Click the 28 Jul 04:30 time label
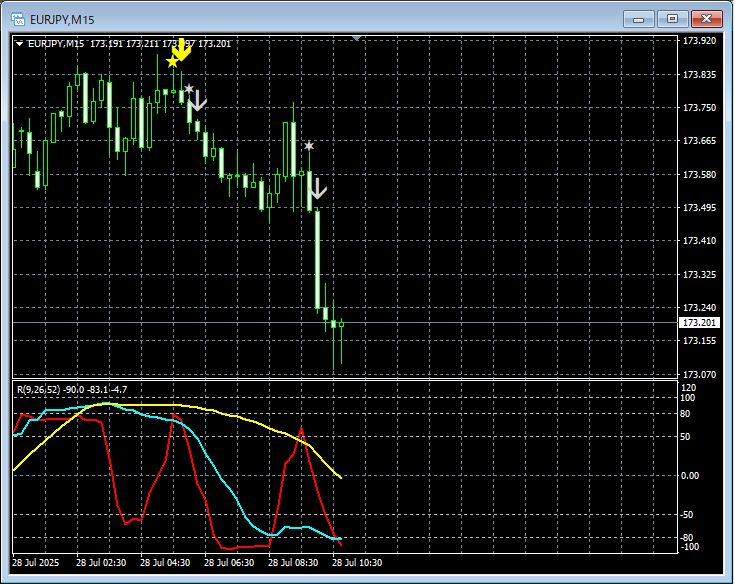This screenshot has width=735, height=584. click(x=165, y=562)
